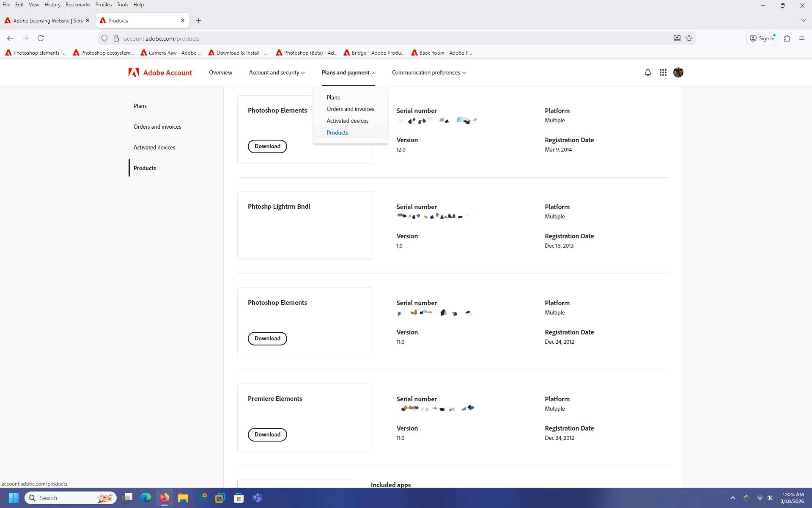
Task: Open Activated devices in left sidebar
Action: pyautogui.click(x=154, y=147)
